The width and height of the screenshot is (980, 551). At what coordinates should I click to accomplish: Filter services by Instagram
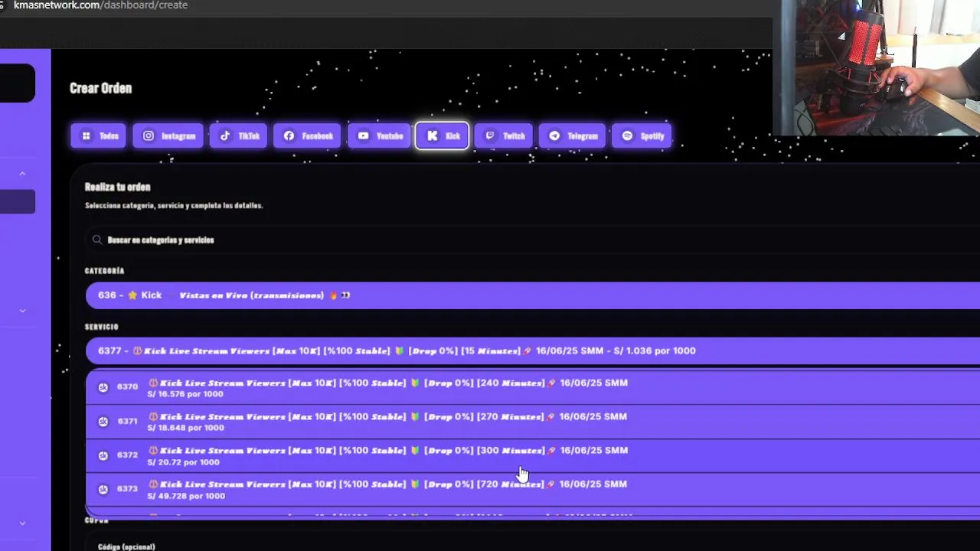pyautogui.click(x=168, y=135)
